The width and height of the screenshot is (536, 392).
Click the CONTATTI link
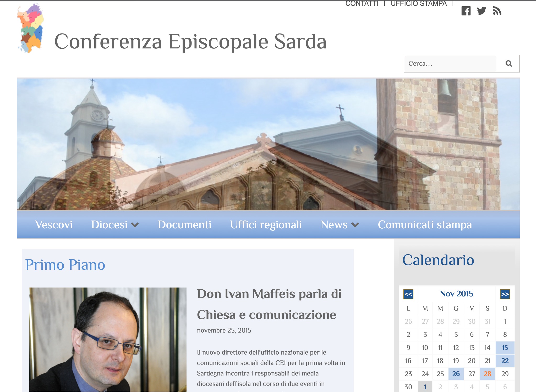(362, 4)
